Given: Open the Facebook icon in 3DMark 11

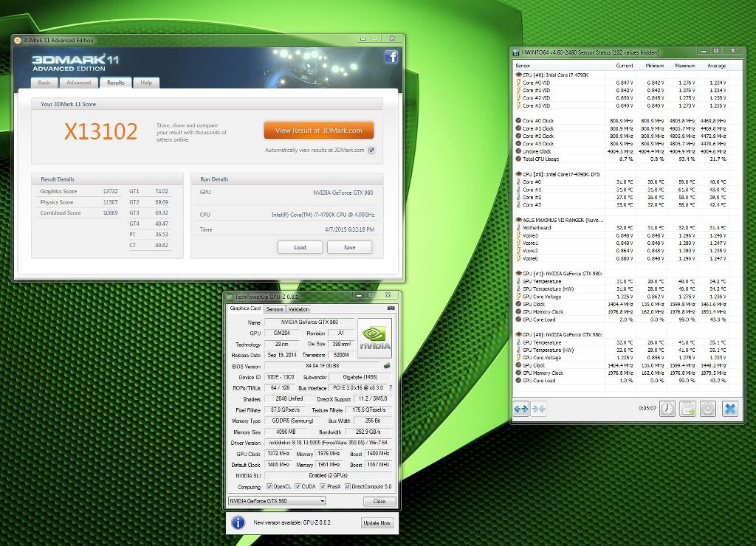Looking at the screenshot, I should coord(391,56).
